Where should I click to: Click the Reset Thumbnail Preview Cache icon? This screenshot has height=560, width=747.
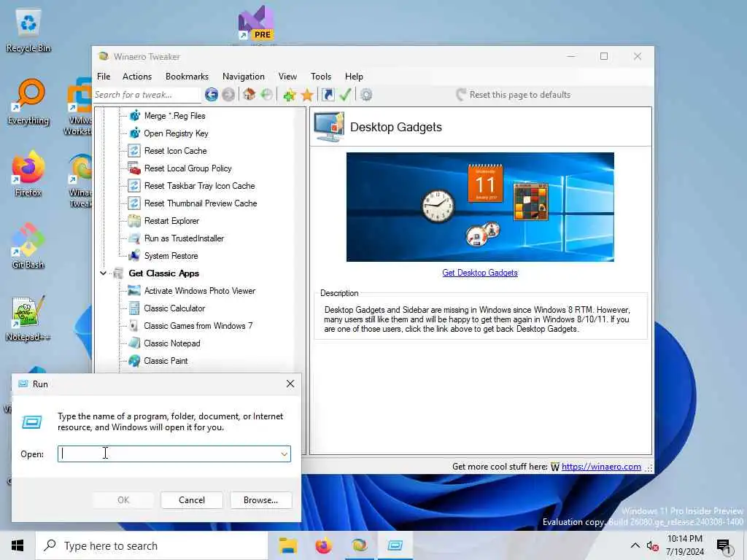point(135,203)
